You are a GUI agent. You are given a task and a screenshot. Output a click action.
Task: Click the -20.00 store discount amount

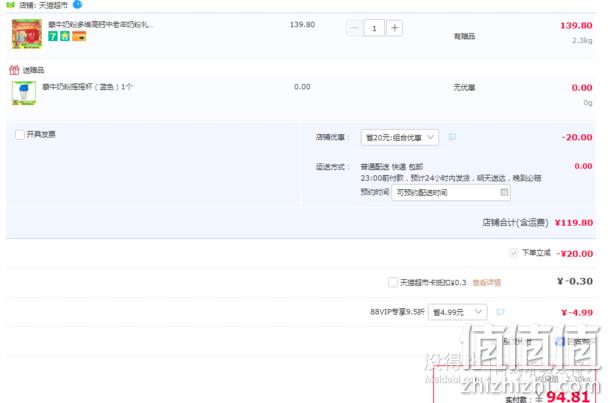(577, 137)
